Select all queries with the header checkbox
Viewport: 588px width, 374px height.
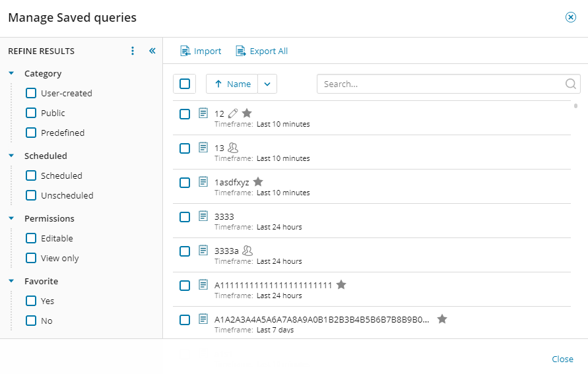point(185,84)
